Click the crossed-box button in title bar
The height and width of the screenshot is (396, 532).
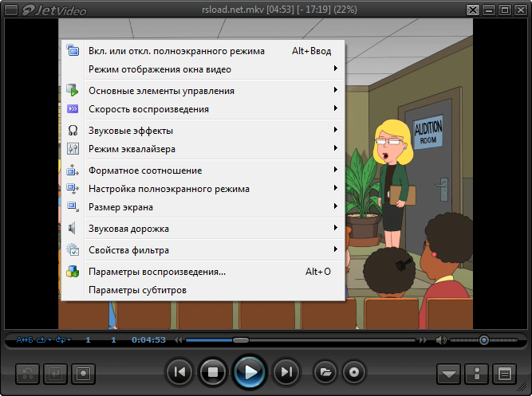point(473,10)
